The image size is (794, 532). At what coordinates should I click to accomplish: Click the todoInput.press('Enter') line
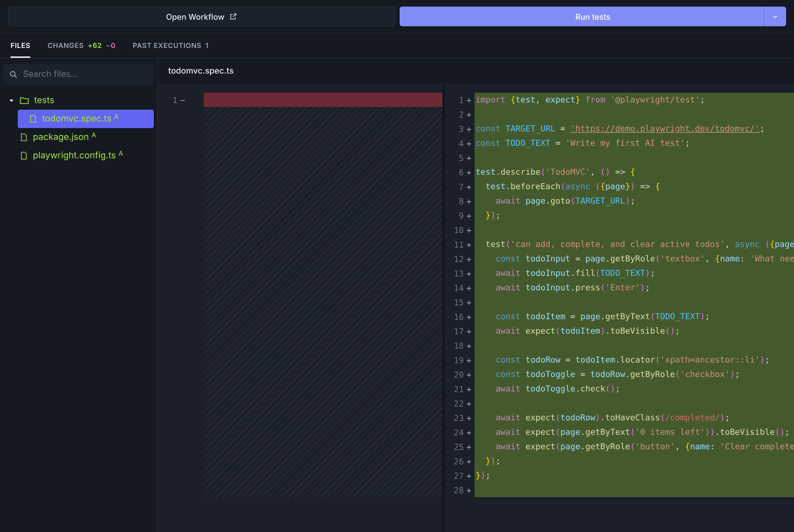(x=572, y=288)
